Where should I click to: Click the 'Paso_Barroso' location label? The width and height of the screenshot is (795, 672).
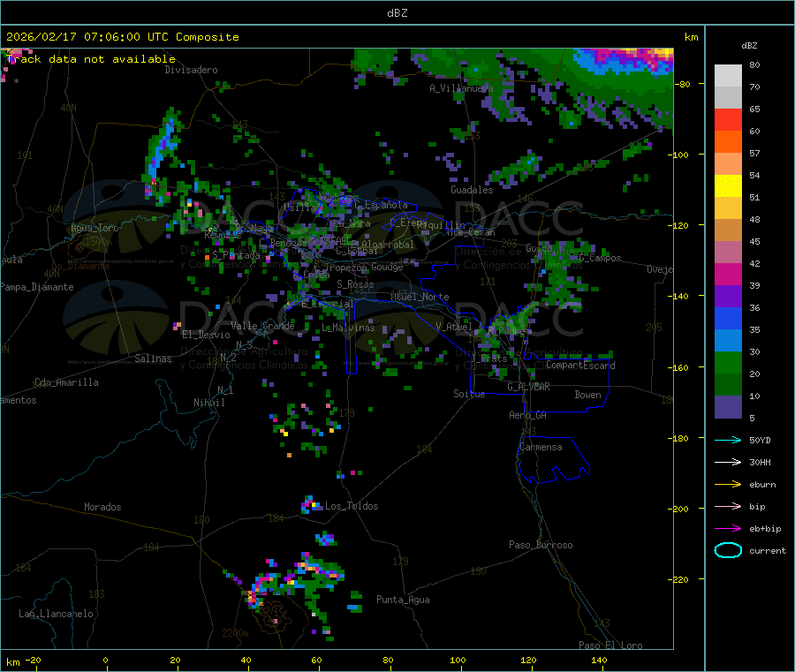pos(541,545)
